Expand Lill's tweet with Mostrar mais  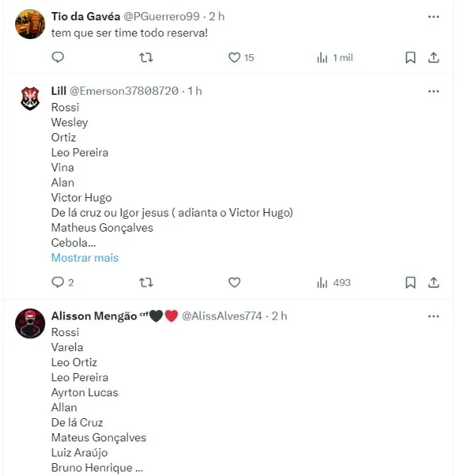pyautogui.click(x=85, y=258)
